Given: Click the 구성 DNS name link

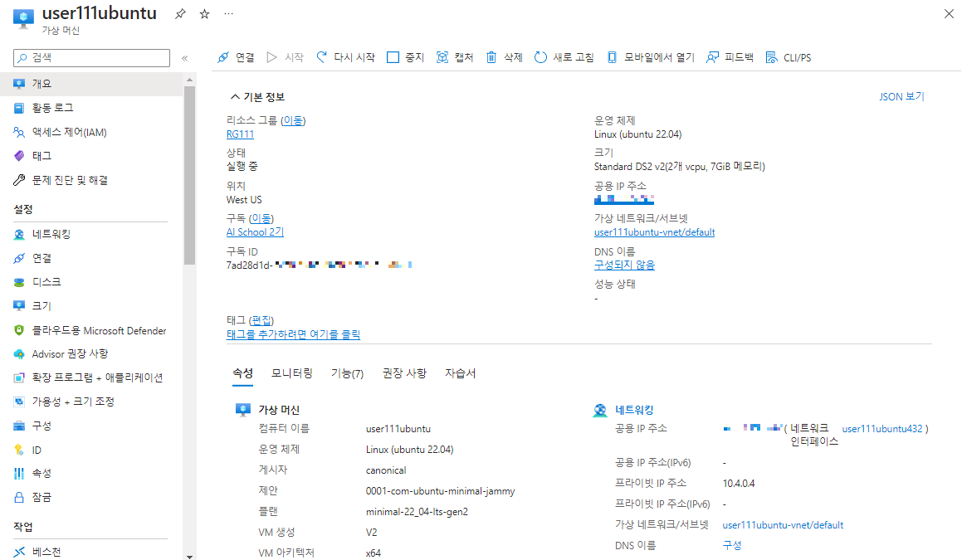Looking at the screenshot, I should point(732,545).
